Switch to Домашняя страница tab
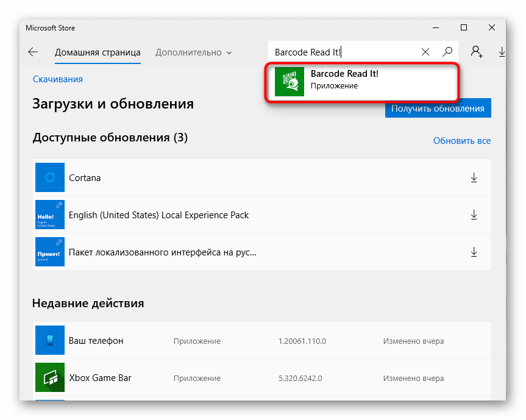Image resolution: width=526 pixels, height=420 pixels. (x=98, y=52)
